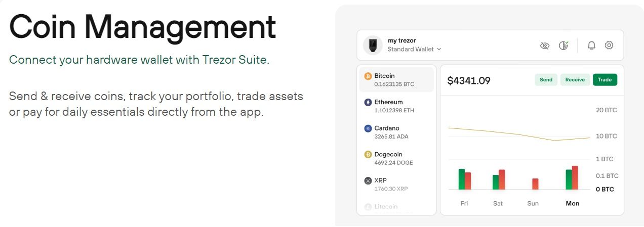Click the Cardano coin icon
Screen dimensions: 644x227
[x=368, y=128]
